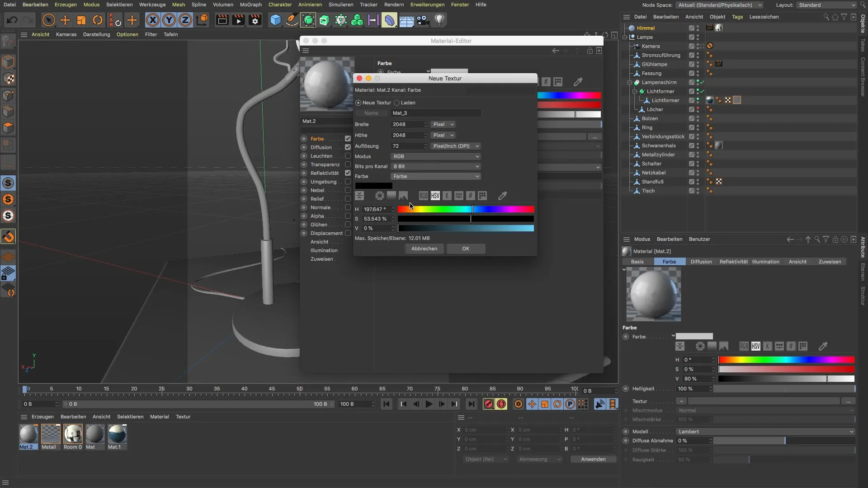Screen dimensions: 868x488
Task: Switch to Reflektivität tab in Attributes
Action: [733, 262]
